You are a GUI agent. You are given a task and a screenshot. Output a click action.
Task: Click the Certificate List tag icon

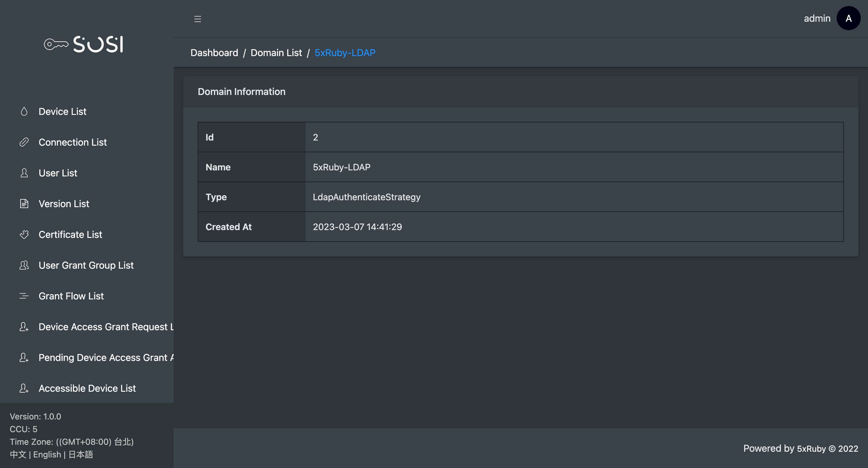[24, 234]
